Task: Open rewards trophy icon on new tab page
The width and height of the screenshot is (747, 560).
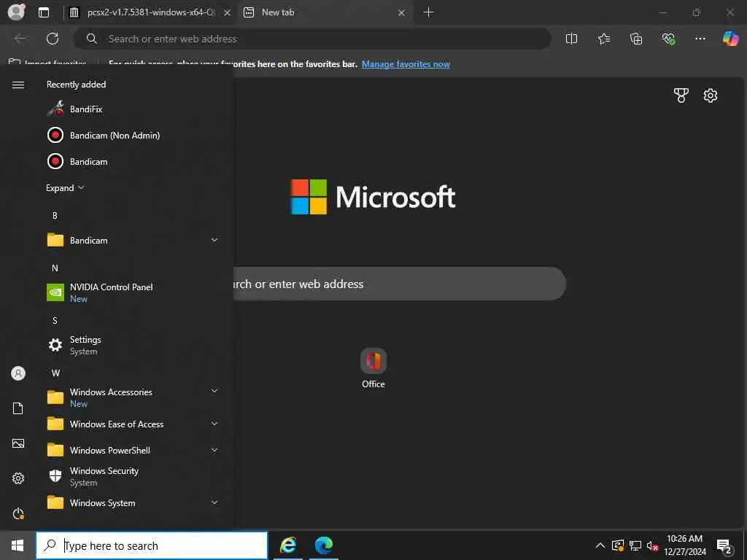Action: 681,96
